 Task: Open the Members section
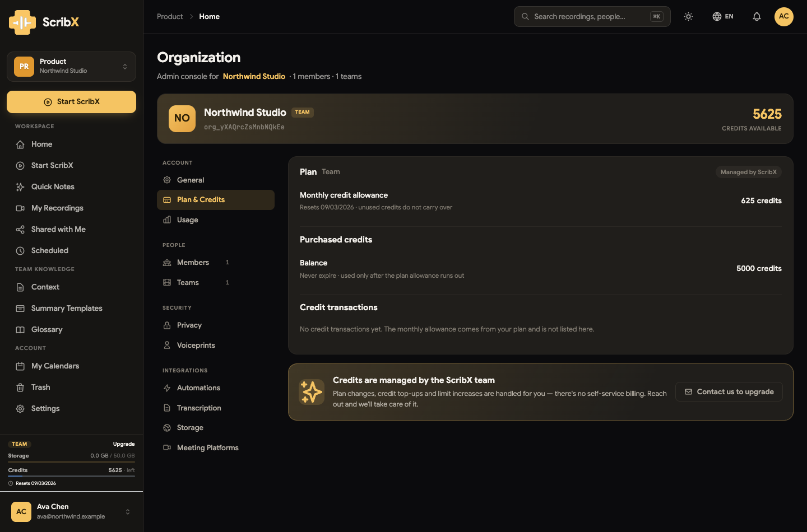coord(216,263)
